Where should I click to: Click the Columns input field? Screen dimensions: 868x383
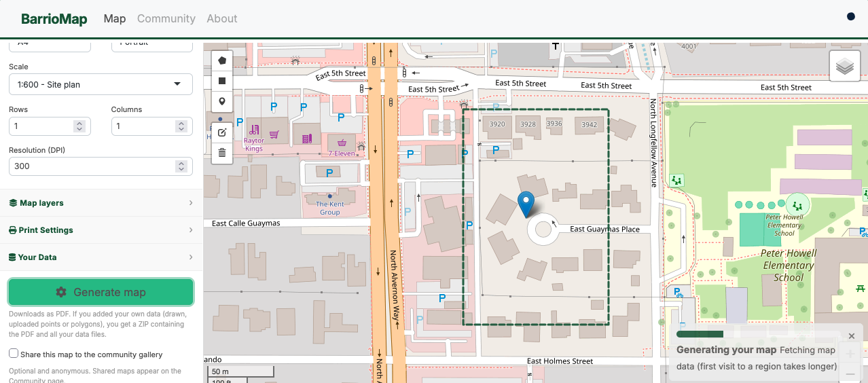pyautogui.click(x=152, y=126)
